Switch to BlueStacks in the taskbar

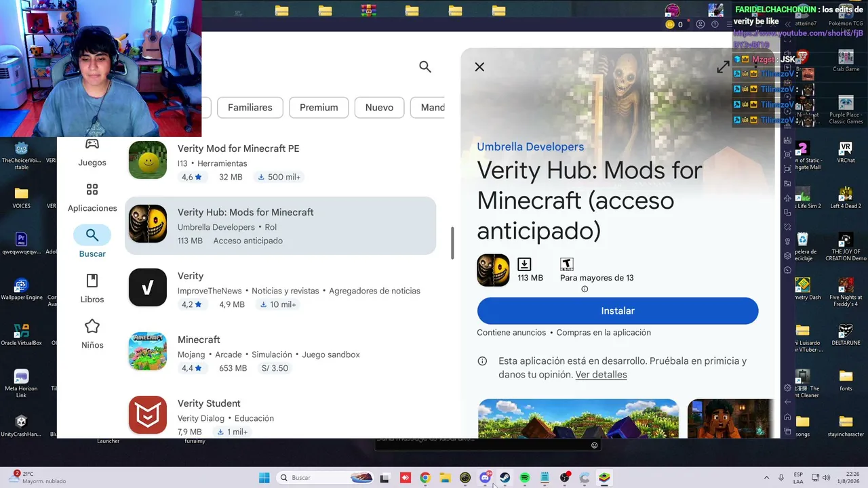click(x=604, y=478)
